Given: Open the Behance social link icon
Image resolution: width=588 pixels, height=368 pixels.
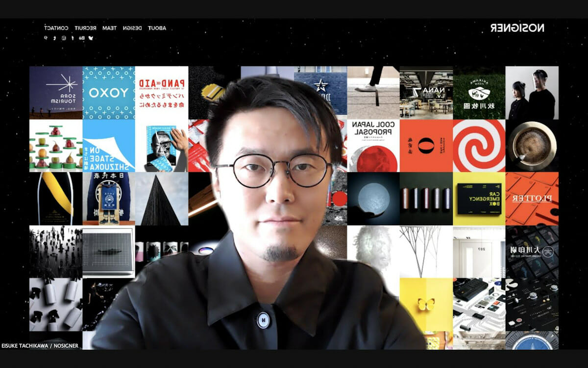Looking at the screenshot, I should tap(81, 38).
